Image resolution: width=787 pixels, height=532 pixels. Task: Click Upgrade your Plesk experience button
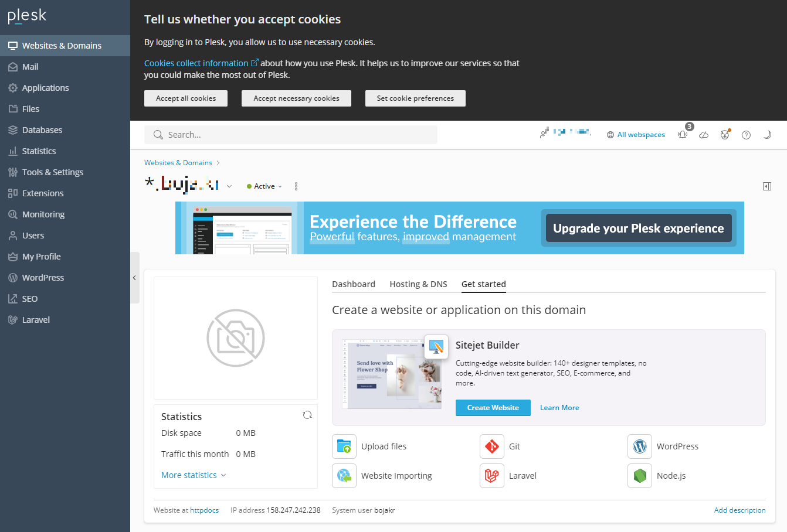pyautogui.click(x=639, y=228)
